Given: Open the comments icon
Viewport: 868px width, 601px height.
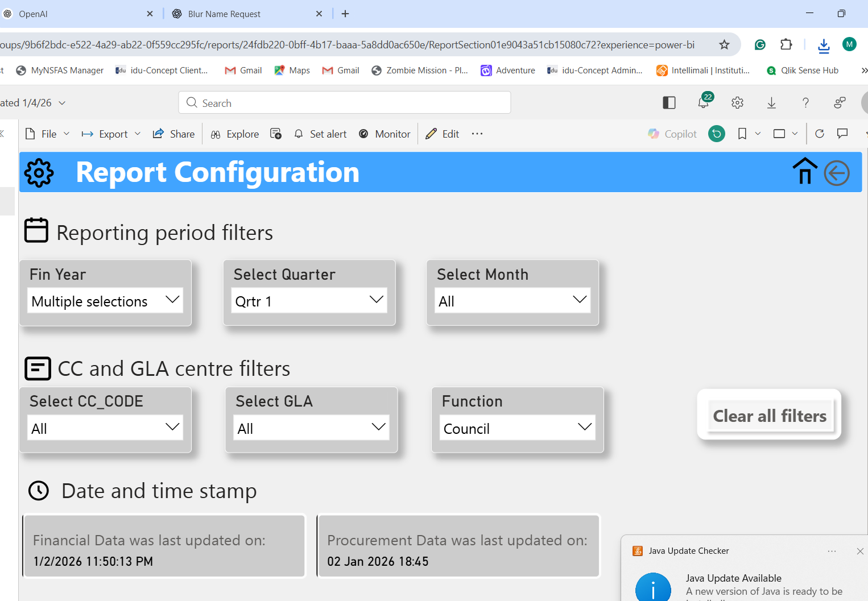Looking at the screenshot, I should pos(842,134).
